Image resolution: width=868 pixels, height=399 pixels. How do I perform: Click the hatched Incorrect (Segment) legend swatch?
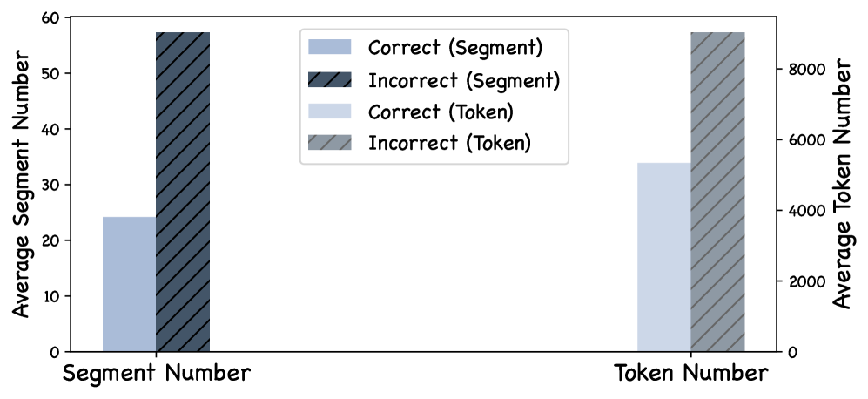click(x=331, y=80)
